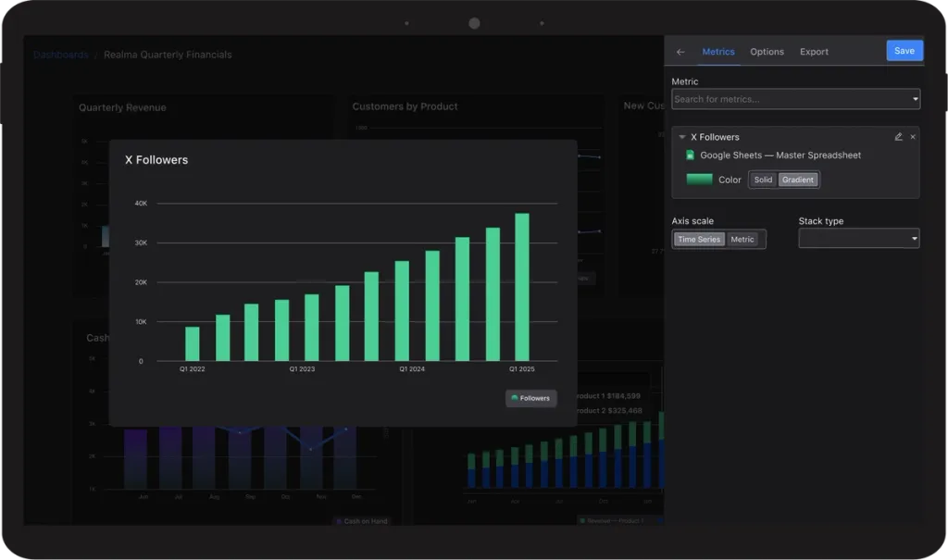Switch to the Export tab
This screenshot has width=948, height=560.
point(814,52)
